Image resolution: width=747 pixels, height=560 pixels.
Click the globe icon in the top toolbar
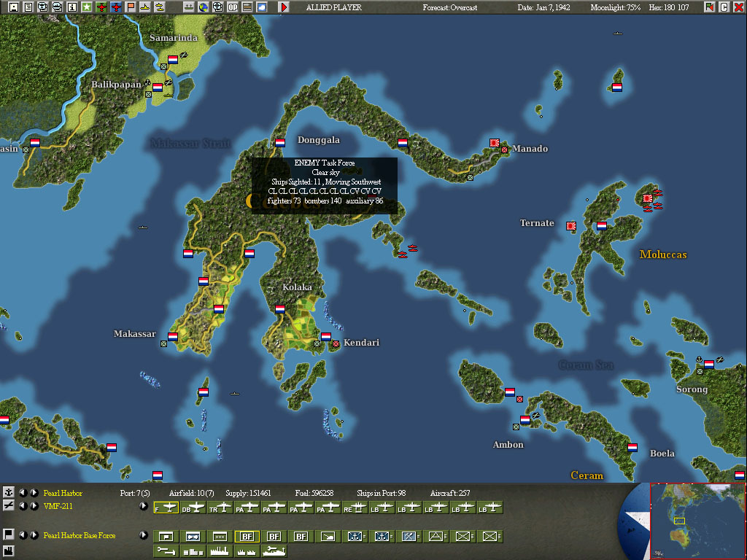coord(204,7)
